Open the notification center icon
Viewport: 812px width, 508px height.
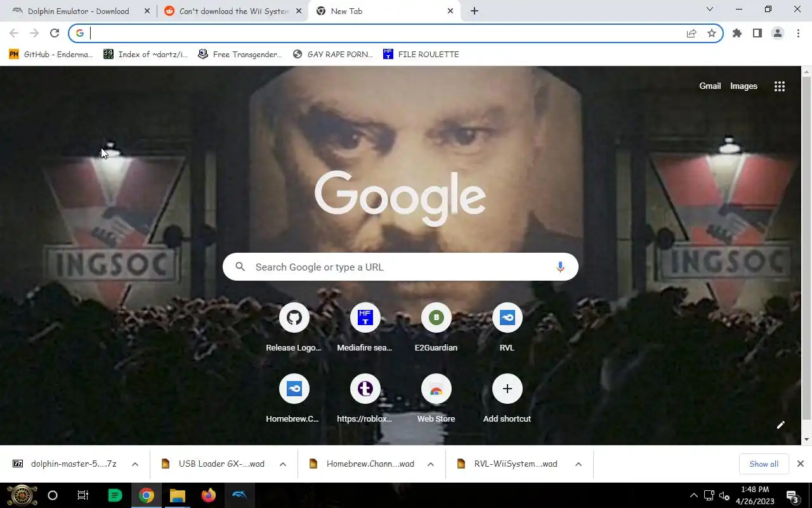(792, 495)
